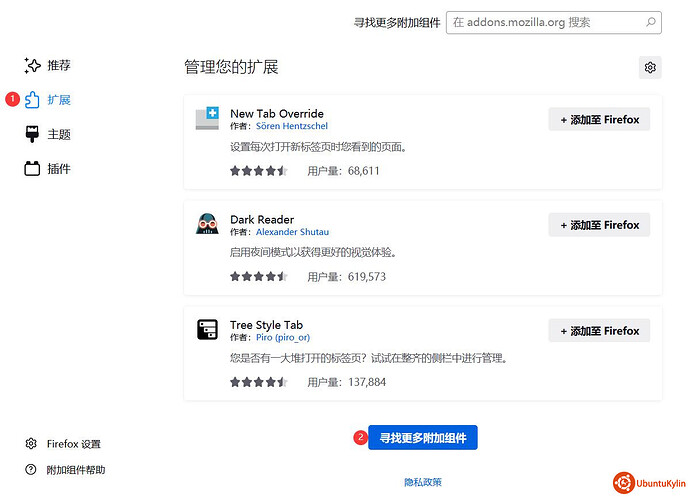Click the 管理您的扩展 heading
Image resolution: width=690 pixels, height=497 pixels.
click(231, 67)
